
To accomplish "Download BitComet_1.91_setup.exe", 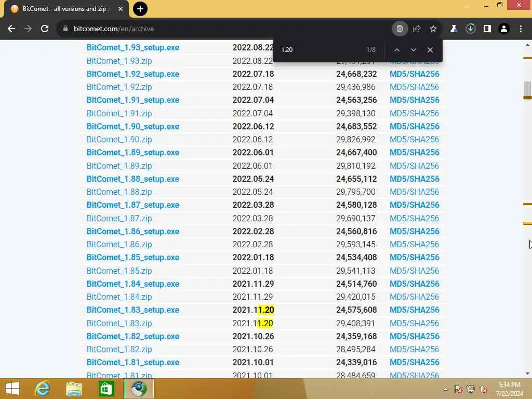I will click(x=132, y=100).
